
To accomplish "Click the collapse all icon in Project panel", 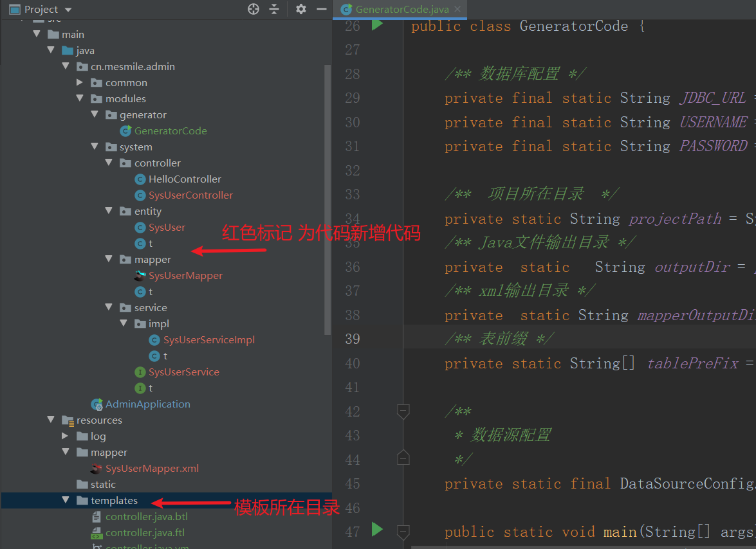I will click(274, 9).
